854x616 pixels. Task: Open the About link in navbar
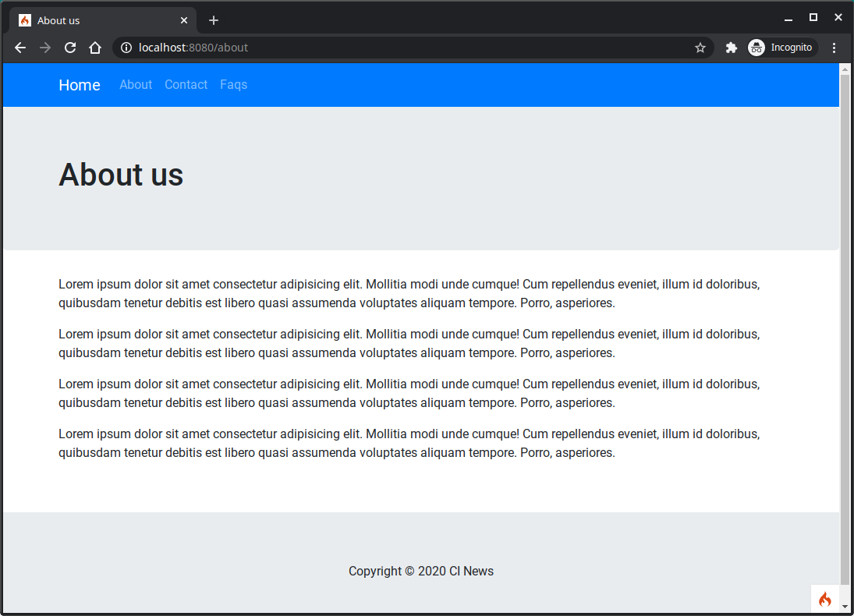coord(136,85)
